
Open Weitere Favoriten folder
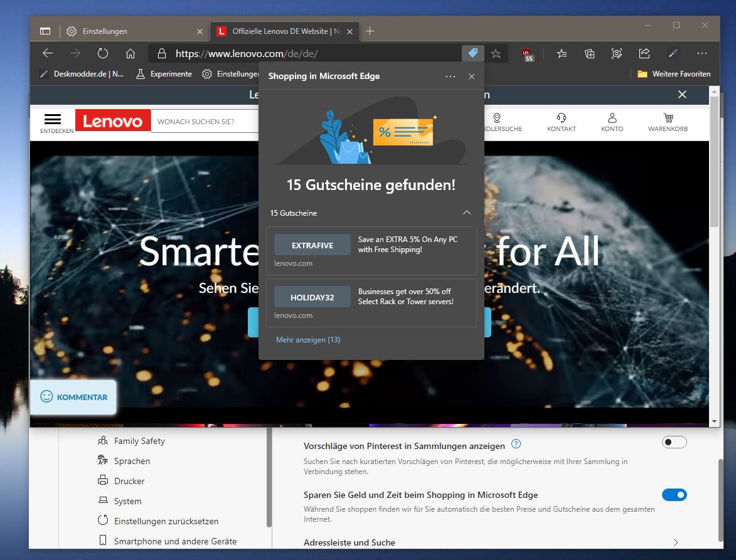click(x=674, y=73)
